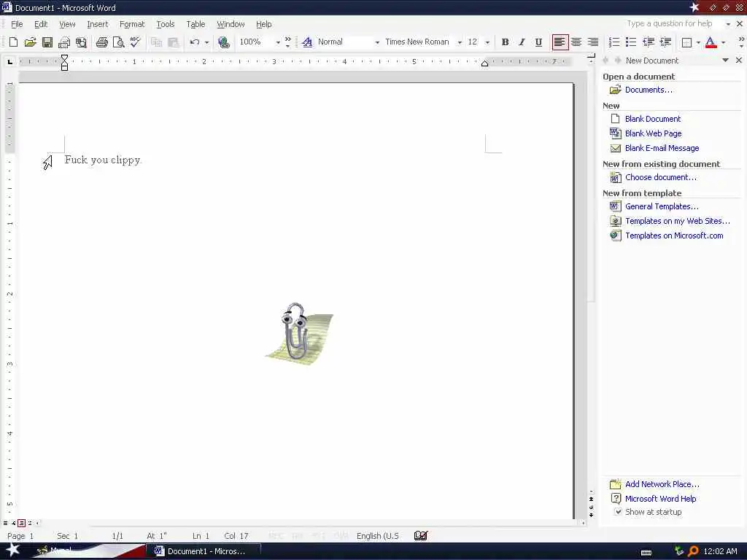
Task: Switch to Print Layout view button
Action: click(x=21, y=523)
